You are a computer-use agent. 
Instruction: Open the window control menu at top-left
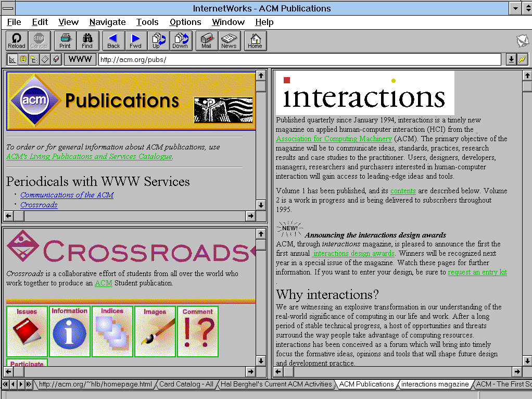tap(8, 8)
